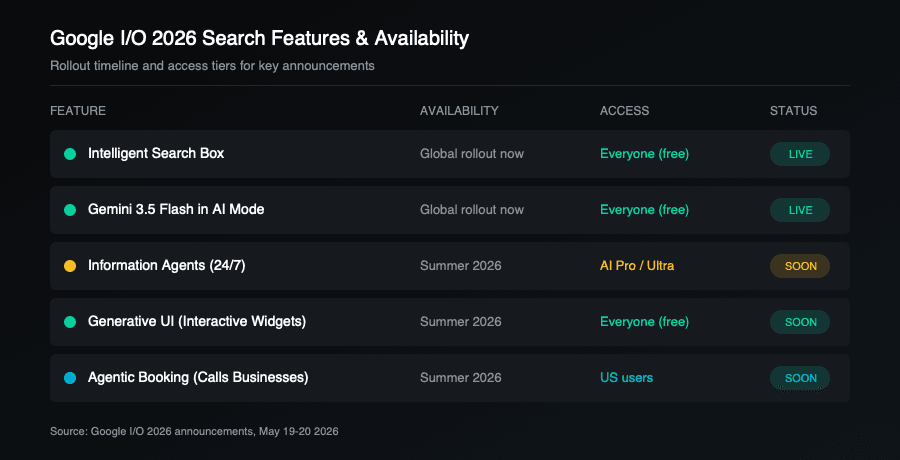Select 'Agentic Booking (Calls Businesses)' feature name
The height and width of the screenshot is (460, 900).
[x=198, y=378]
